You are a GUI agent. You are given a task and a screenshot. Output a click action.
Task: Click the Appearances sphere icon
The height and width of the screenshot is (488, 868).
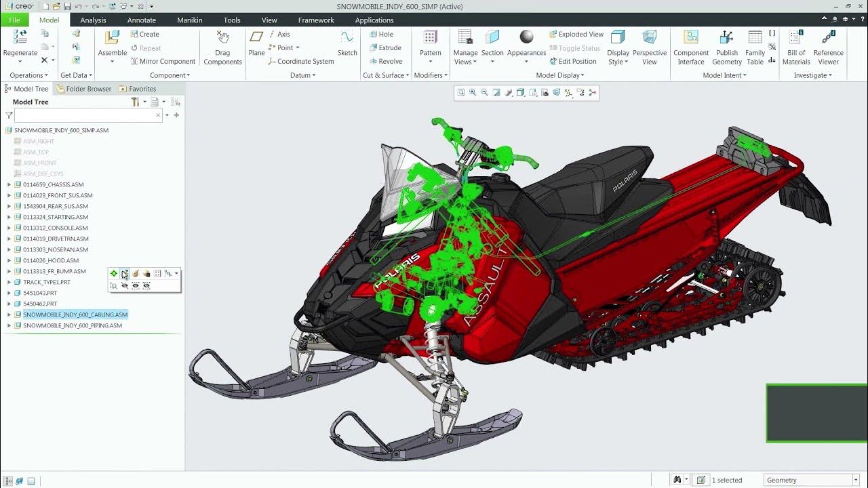(x=526, y=37)
